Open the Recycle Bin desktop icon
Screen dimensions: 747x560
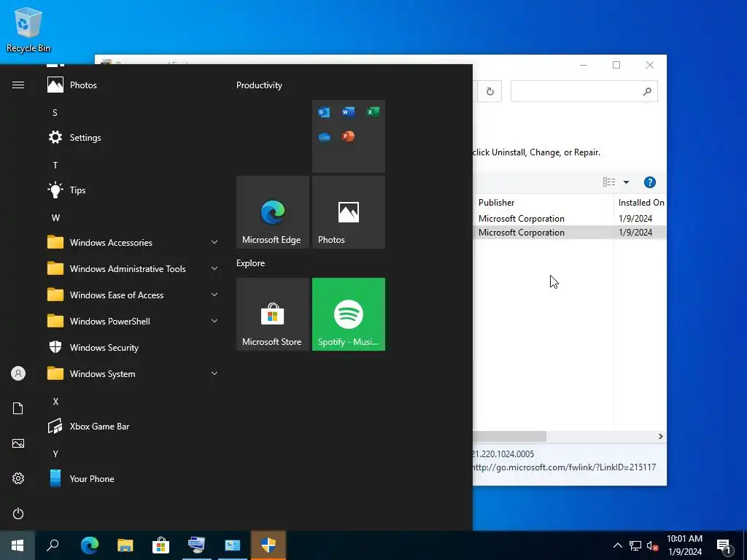(x=28, y=30)
